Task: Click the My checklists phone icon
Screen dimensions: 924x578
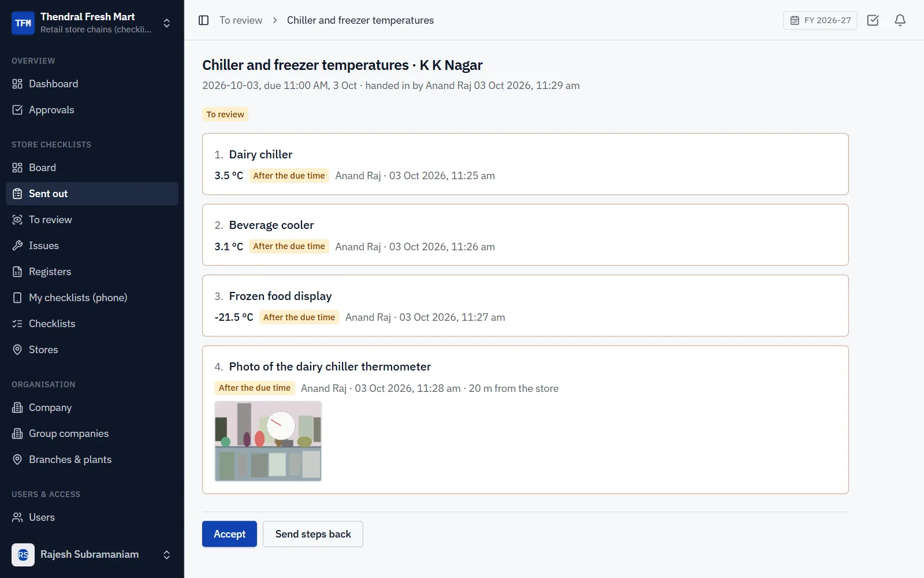Action: tap(17, 298)
